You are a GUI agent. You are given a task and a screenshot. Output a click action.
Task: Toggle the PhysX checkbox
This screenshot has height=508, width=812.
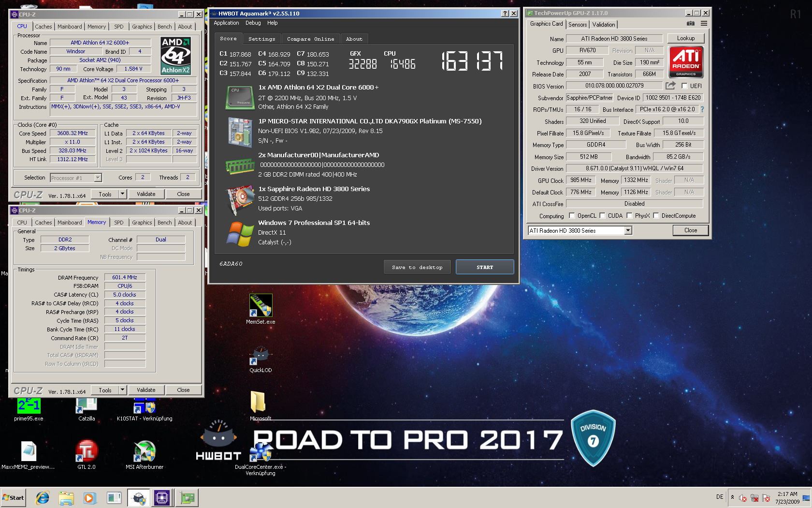pyautogui.click(x=629, y=216)
